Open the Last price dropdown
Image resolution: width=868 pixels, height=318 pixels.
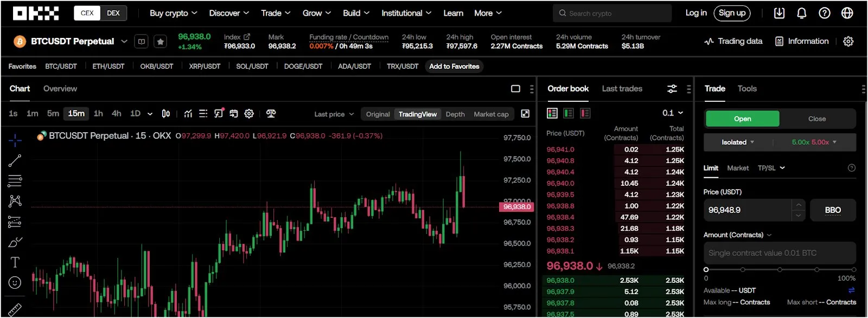click(334, 114)
